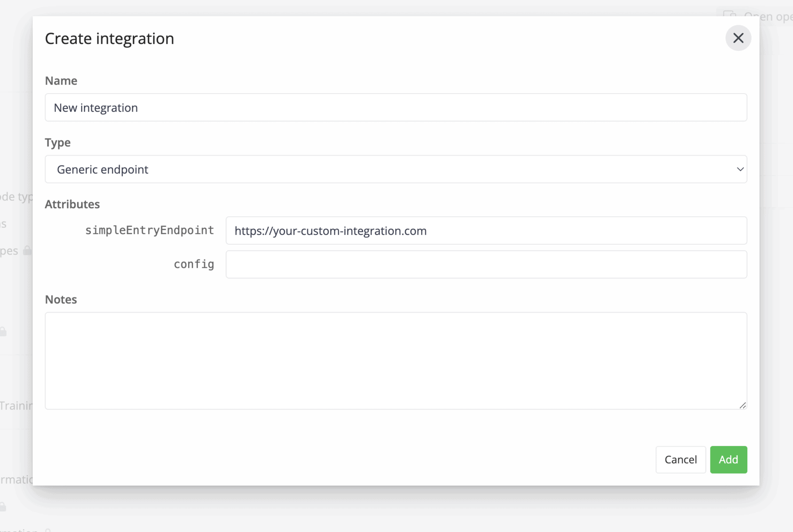The image size is (793, 532).
Task: Click the 'Notes' field label
Action: tap(61, 300)
